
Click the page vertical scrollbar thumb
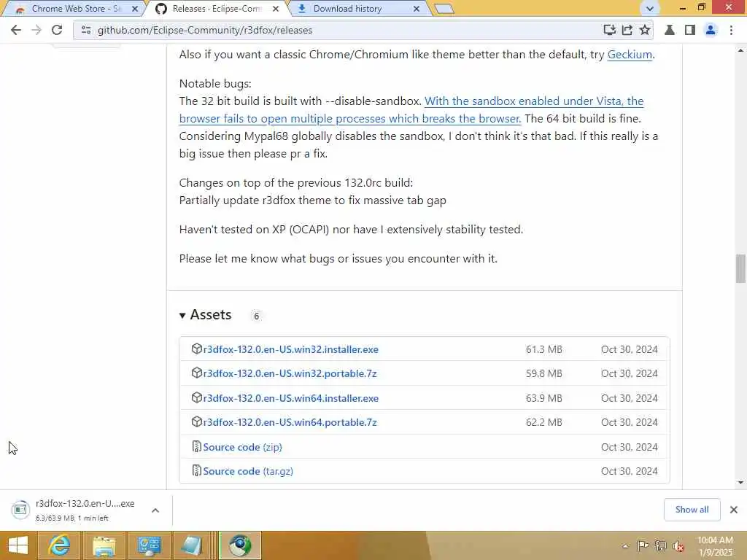740,268
